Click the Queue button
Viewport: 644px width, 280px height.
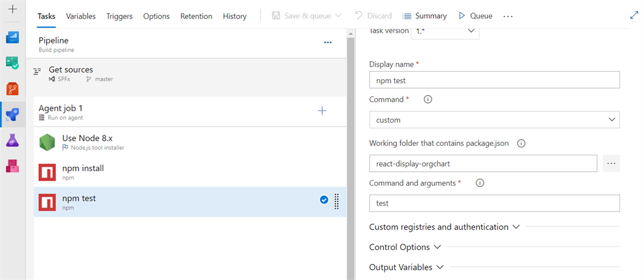[x=475, y=16]
